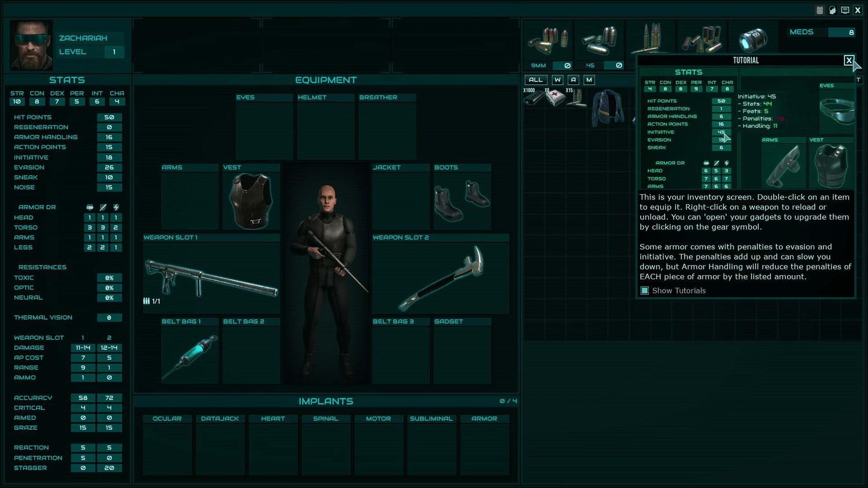The image size is (868, 488).
Task: Click the medkit in inventory
Action: point(554,98)
